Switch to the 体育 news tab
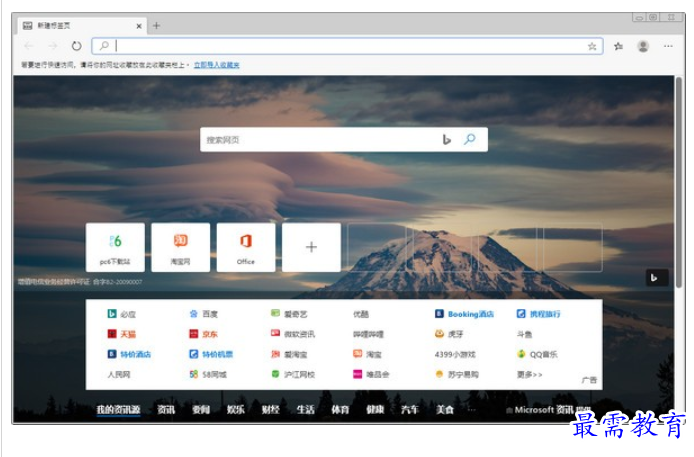Screen dimensions: 694x457 (340, 410)
